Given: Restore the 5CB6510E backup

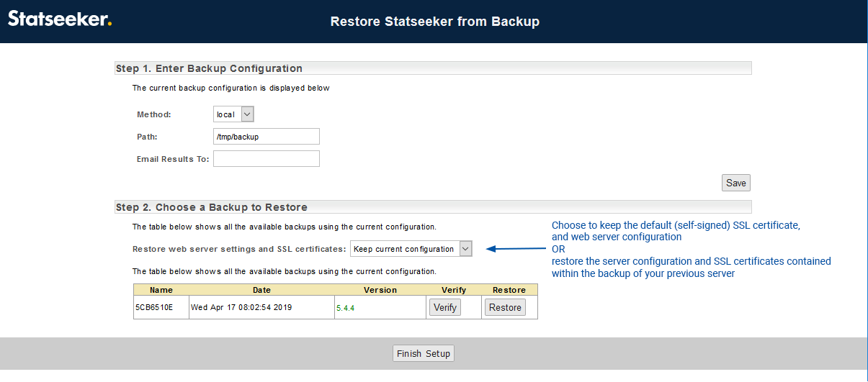Looking at the screenshot, I should [x=505, y=307].
